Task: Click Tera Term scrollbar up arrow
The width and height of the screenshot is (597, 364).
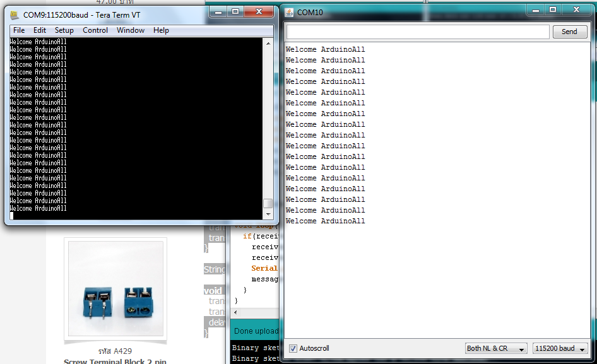Action: click(x=268, y=44)
